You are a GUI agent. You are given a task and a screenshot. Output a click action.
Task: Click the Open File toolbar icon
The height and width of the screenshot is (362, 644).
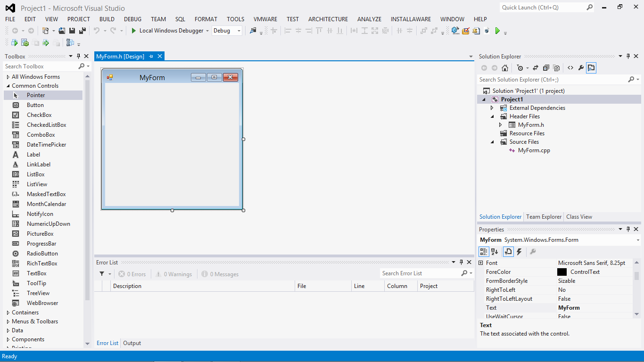pos(62,31)
